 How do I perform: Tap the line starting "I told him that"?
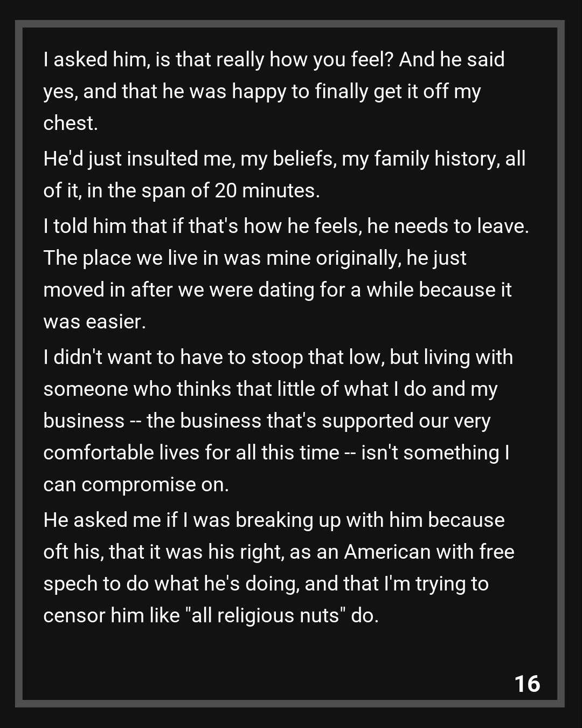point(286,226)
